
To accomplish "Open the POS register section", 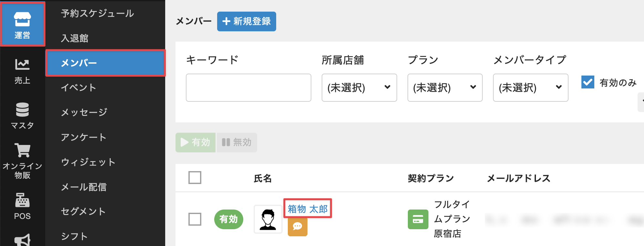I will [22, 206].
